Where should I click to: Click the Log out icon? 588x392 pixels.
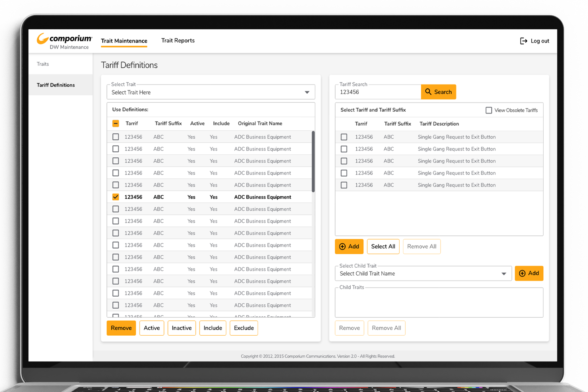coord(523,41)
